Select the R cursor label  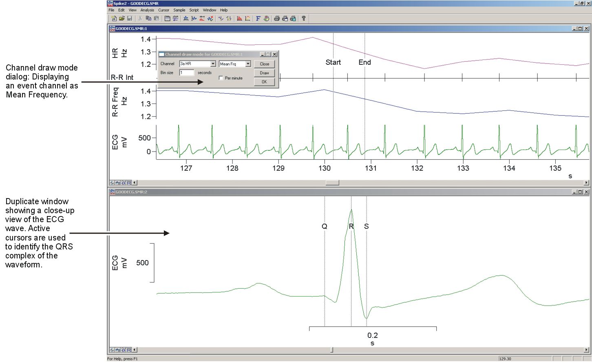click(351, 226)
